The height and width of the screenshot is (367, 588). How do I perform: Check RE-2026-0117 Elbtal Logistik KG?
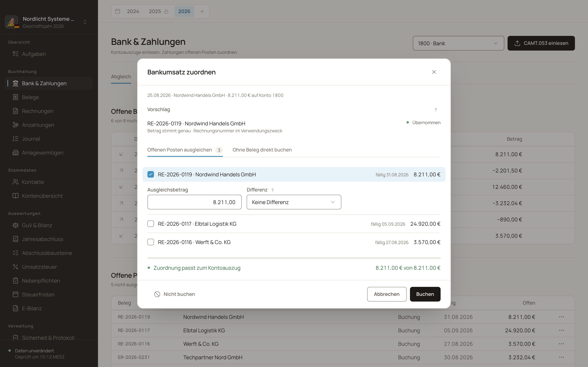click(151, 224)
